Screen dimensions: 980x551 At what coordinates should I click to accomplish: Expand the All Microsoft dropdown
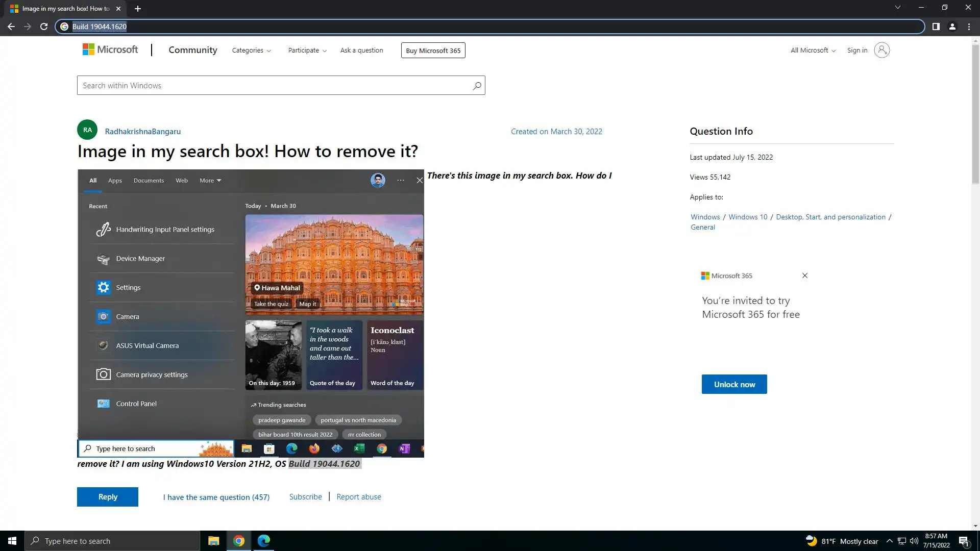[x=813, y=51]
